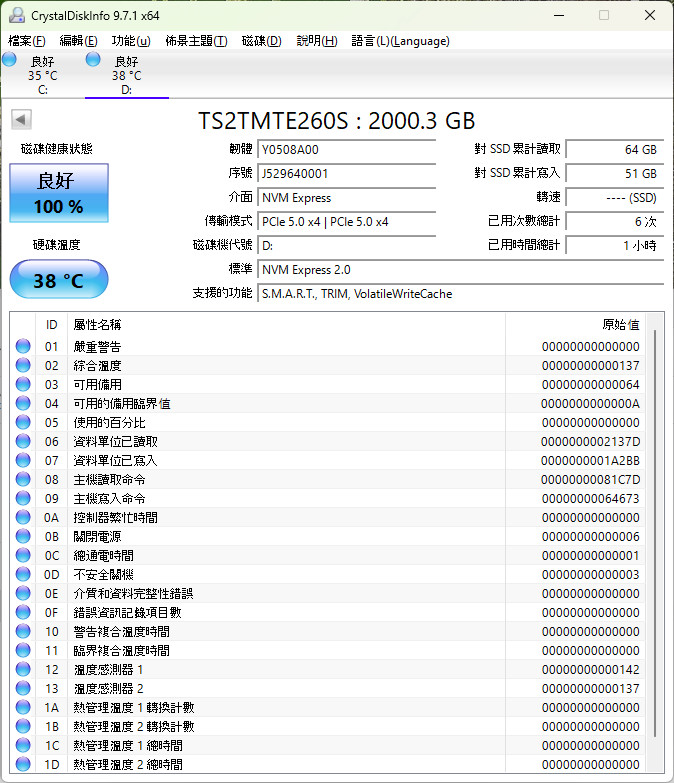Open the 編輯(E) menu
674x783 pixels.
[x=78, y=41]
